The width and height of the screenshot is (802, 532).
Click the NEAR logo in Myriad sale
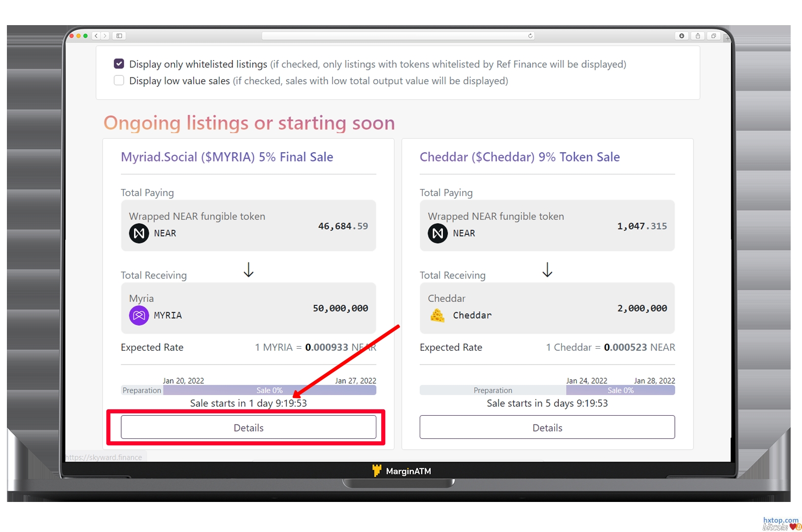(139, 233)
